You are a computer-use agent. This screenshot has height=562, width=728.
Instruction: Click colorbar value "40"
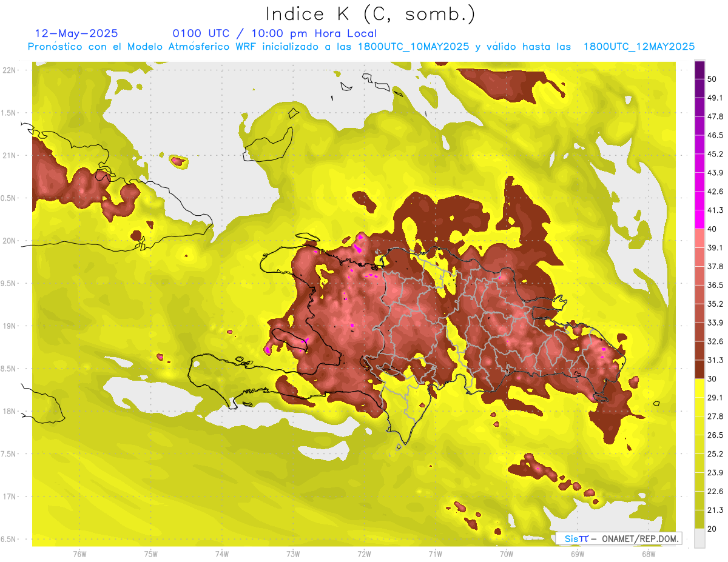pos(712,229)
